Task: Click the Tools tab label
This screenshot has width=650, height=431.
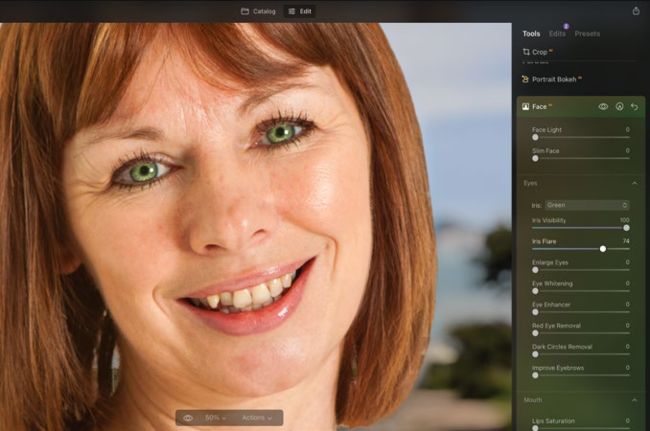Action: pos(531,33)
